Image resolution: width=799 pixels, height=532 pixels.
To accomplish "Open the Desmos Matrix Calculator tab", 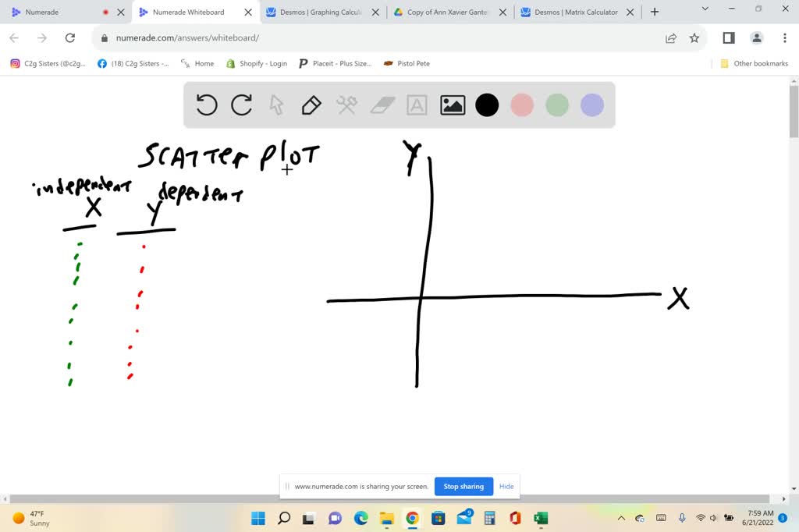I will 575,12.
